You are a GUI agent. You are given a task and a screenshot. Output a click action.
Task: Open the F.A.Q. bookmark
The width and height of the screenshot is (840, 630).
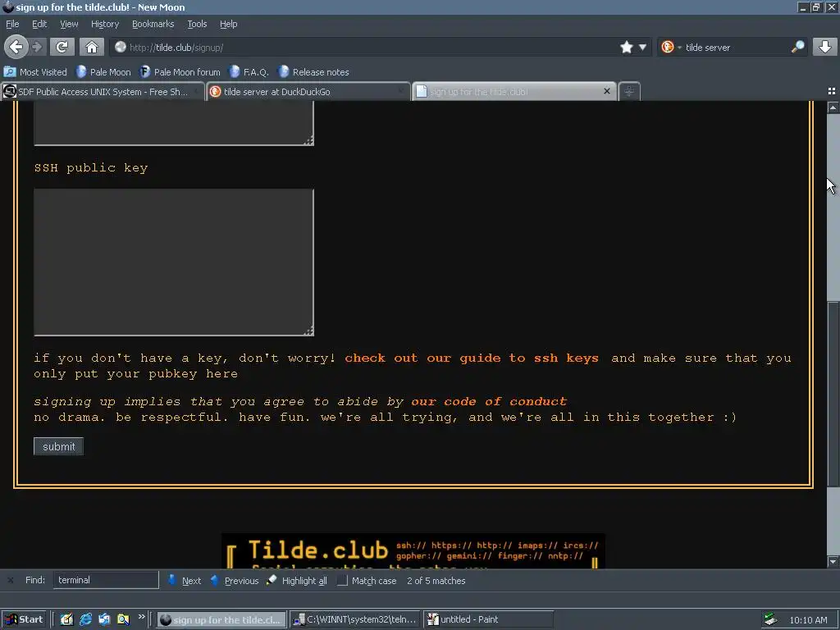(249, 72)
